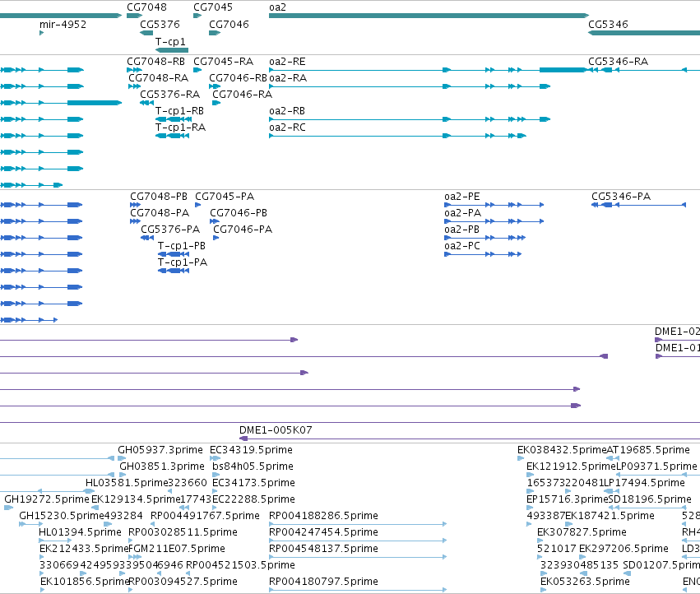The height and width of the screenshot is (594, 700).
Task: Click the oa2-RA transcript label
Action: point(288,78)
